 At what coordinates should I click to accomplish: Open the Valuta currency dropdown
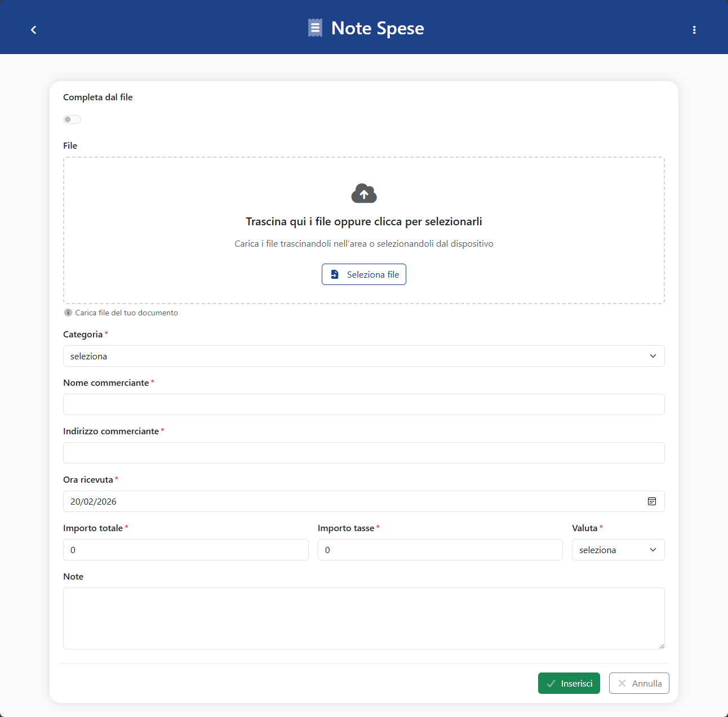pos(618,550)
